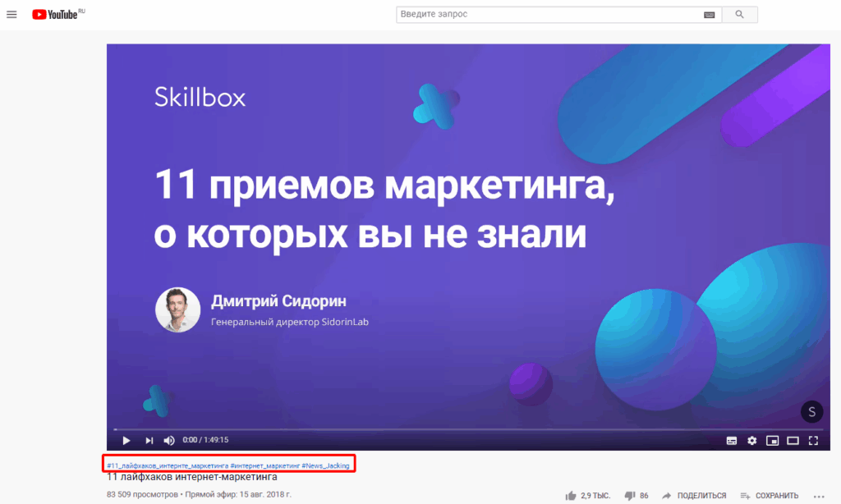
Task: Click the Skillbox channel watermark S
Action: (811, 412)
